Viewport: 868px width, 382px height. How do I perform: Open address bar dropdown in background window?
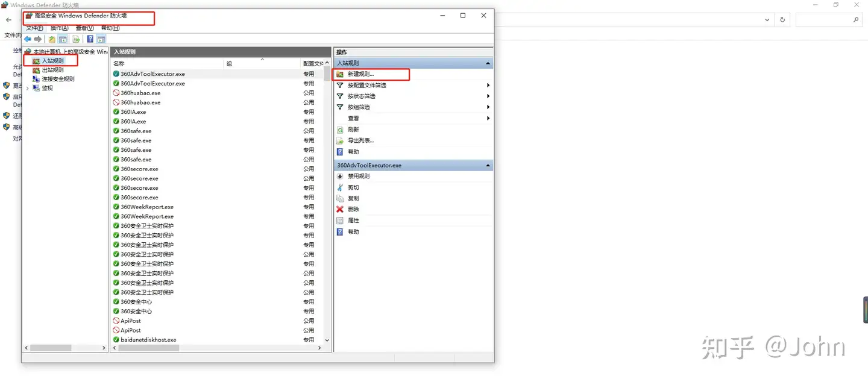pyautogui.click(x=767, y=20)
